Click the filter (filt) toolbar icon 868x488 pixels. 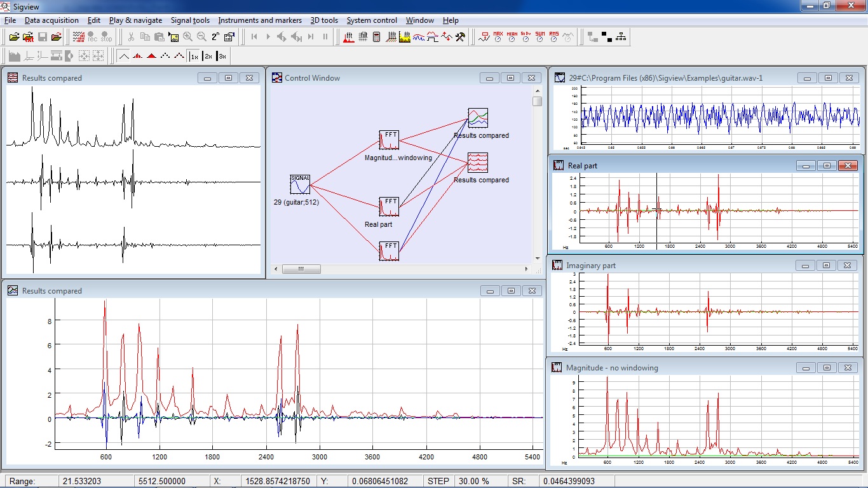point(363,37)
